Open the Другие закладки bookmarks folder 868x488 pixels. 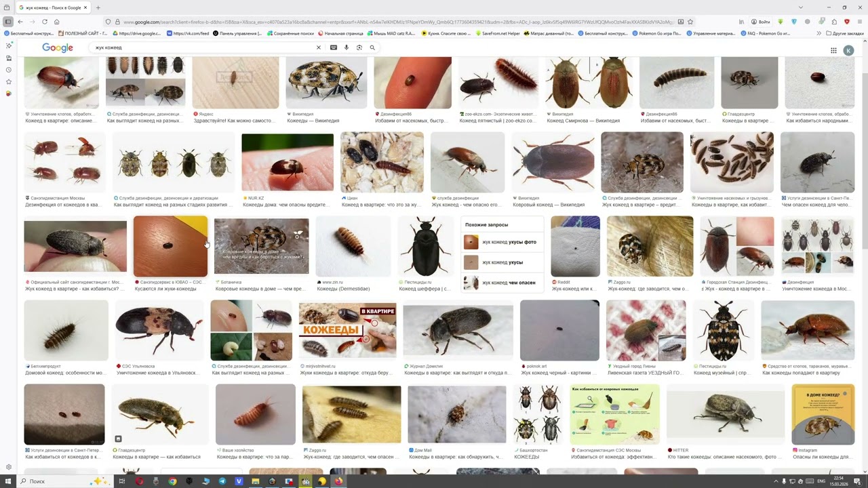pos(845,33)
